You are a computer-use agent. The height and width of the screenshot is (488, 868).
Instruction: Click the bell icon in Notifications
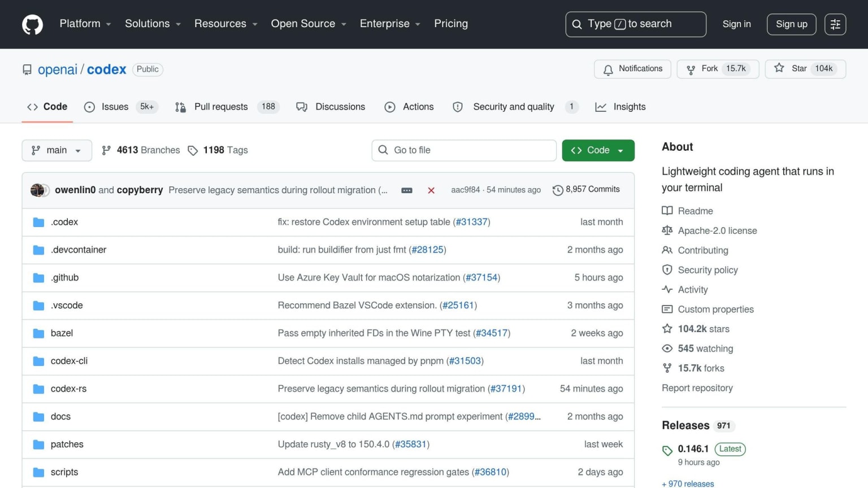click(608, 69)
